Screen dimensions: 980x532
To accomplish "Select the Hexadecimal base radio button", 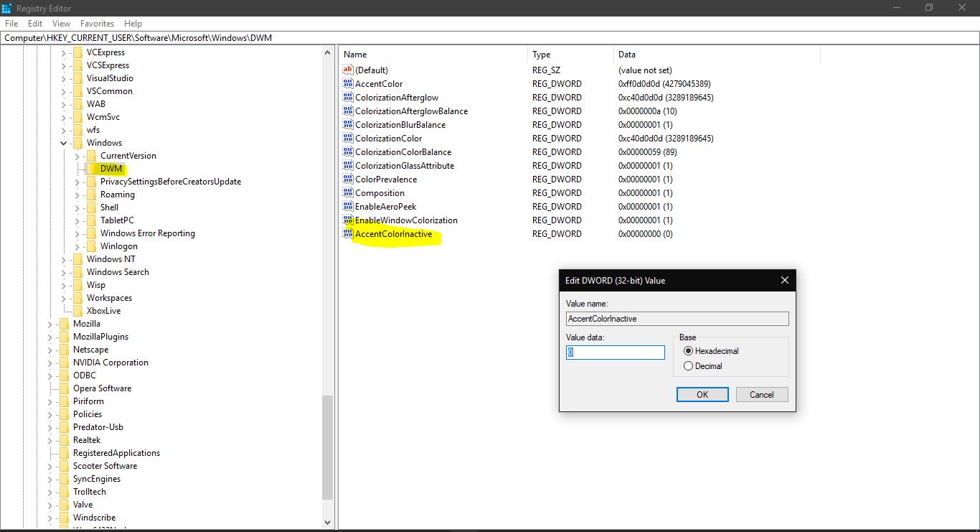I will click(x=687, y=350).
